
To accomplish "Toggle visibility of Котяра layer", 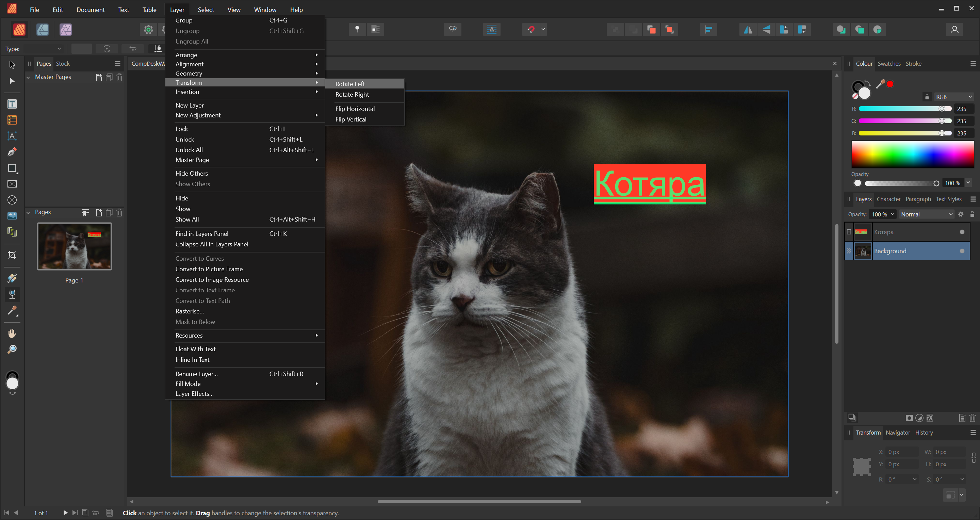I will point(962,232).
